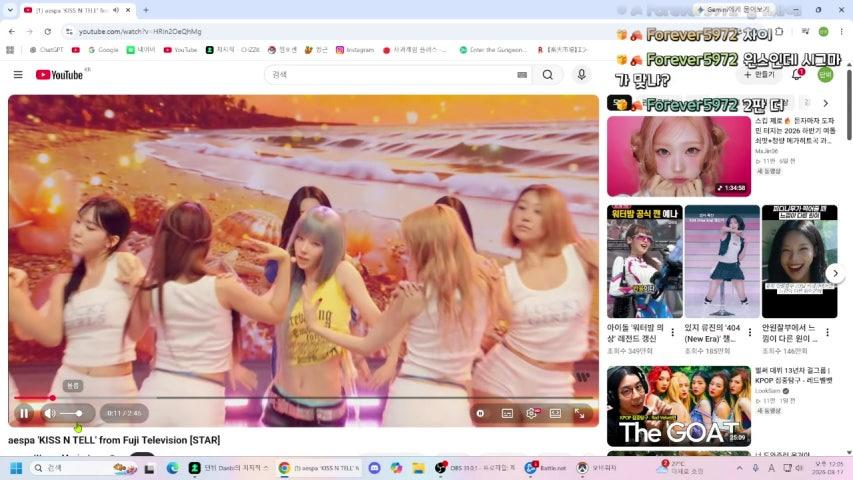Open the player settings gear
Screen dimensions: 853x480
531,413
